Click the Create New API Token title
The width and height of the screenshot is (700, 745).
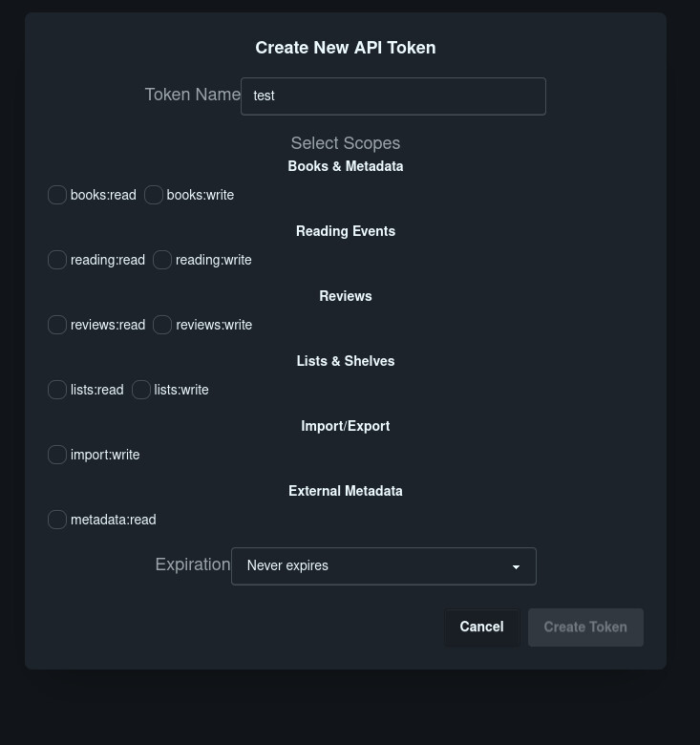coord(345,48)
